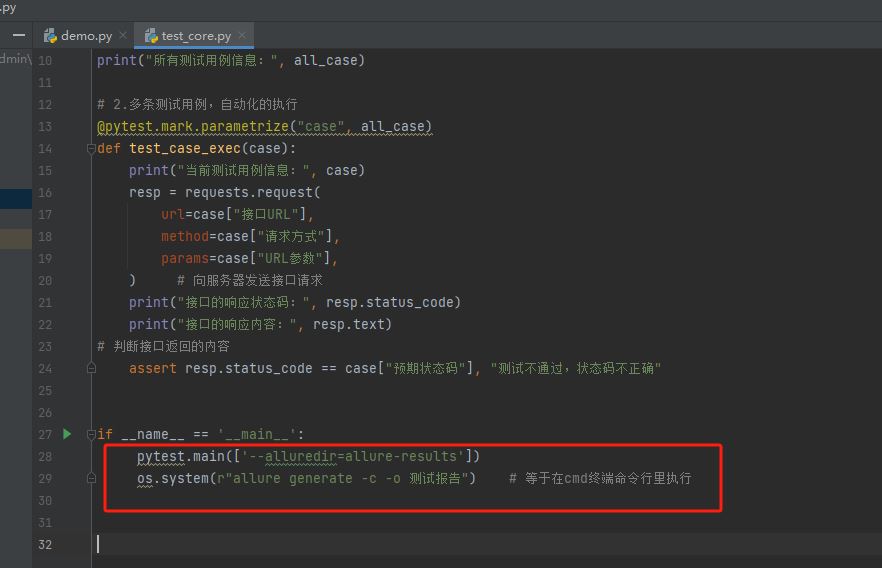Run the __main__ block via green arrow
Image resolution: width=882 pixels, height=568 pixels.
coord(67,434)
